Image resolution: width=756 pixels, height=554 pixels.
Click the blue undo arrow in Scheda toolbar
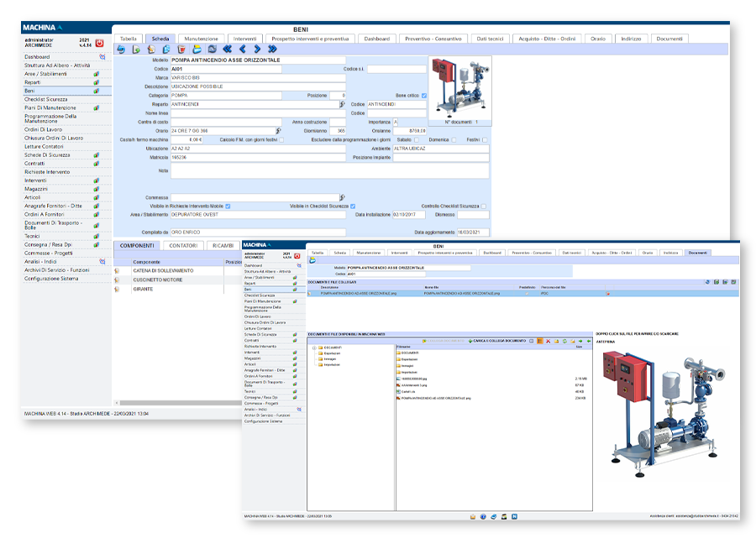[x=120, y=50]
